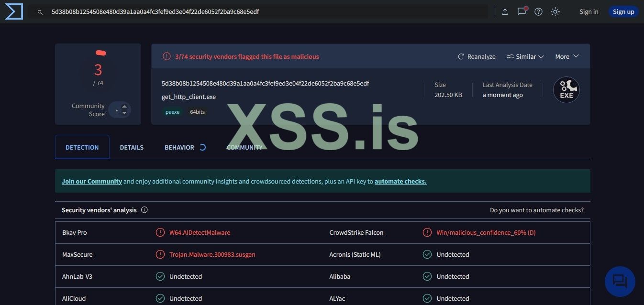Click the Join our Community link

[x=92, y=182]
